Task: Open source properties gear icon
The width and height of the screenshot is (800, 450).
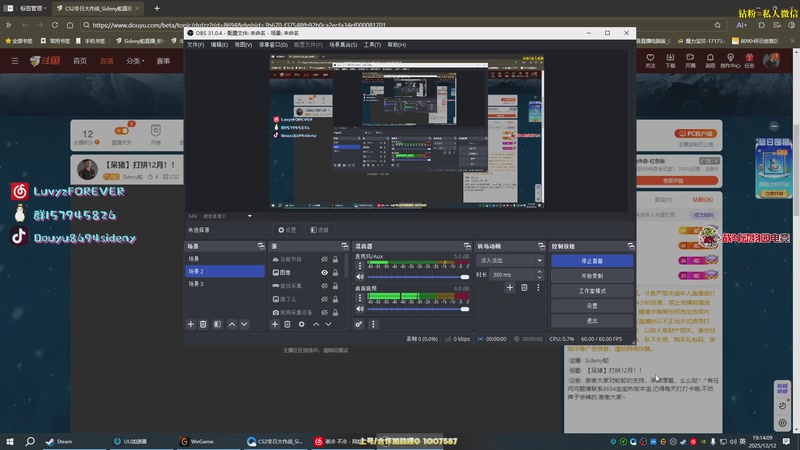Action: click(302, 324)
